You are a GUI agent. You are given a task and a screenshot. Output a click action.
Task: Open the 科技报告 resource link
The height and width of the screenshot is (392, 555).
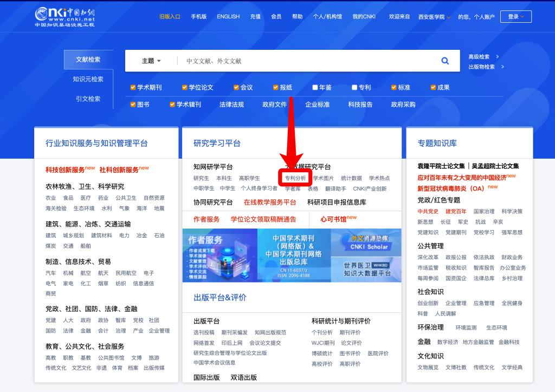coord(360,104)
